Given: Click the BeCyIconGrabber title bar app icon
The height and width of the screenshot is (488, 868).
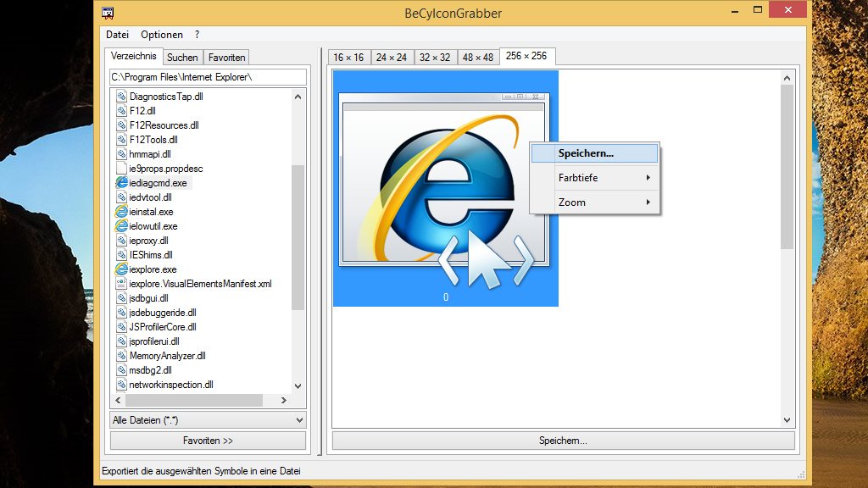Looking at the screenshot, I should (108, 13).
